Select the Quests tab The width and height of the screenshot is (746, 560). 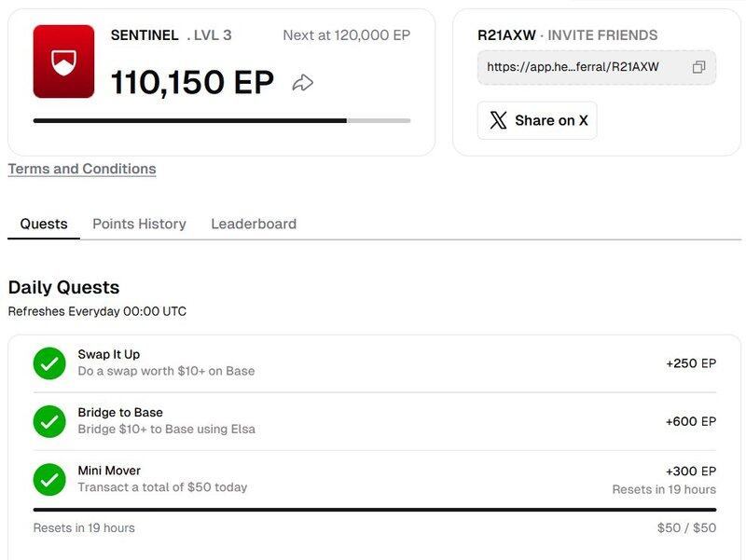pos(44,224)
